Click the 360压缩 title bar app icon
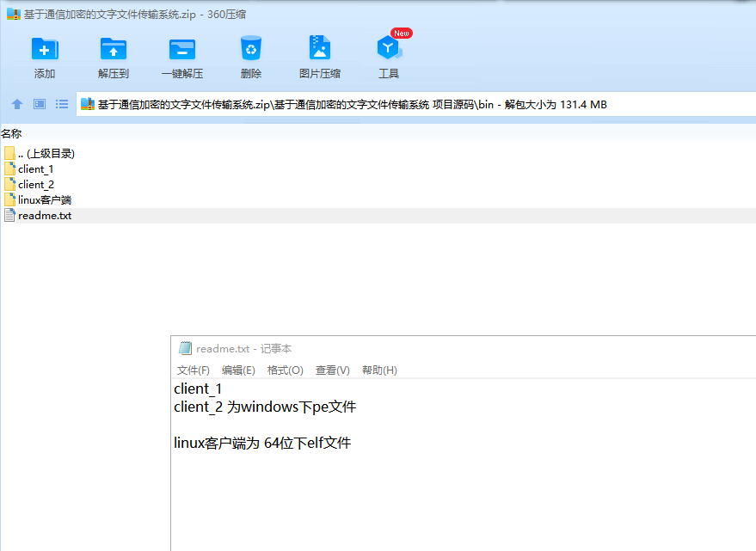Viewport: 756px width, 551px height. coord(14,14)
